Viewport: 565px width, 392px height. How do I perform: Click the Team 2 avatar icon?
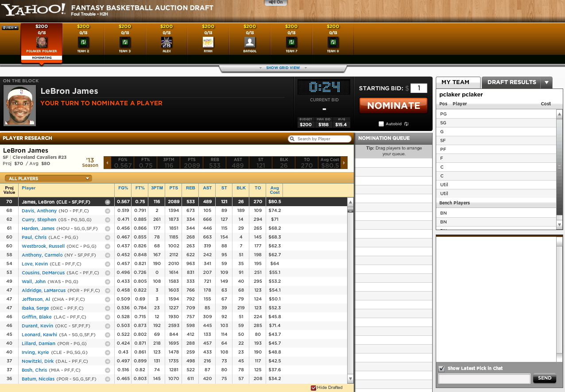(x=83, y=42)
